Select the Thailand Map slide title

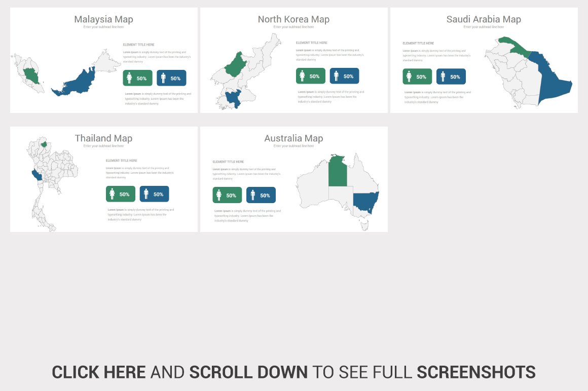103,138
